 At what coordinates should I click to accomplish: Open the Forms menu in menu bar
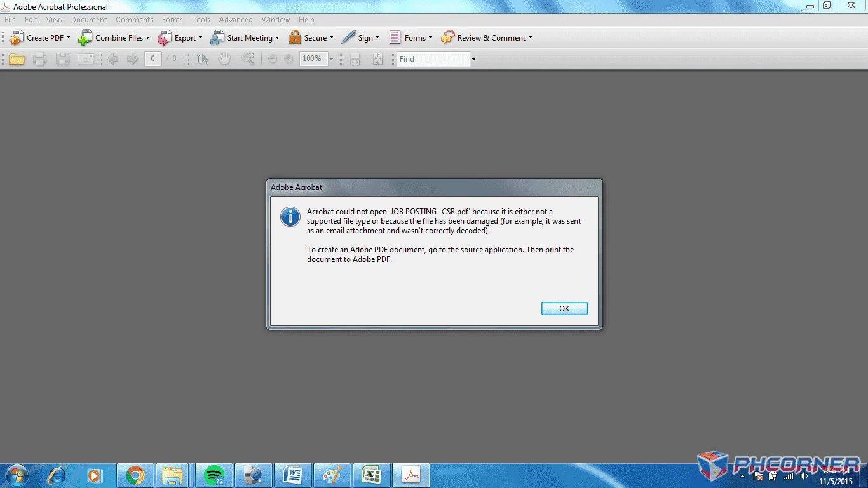(x=172, y=20)
